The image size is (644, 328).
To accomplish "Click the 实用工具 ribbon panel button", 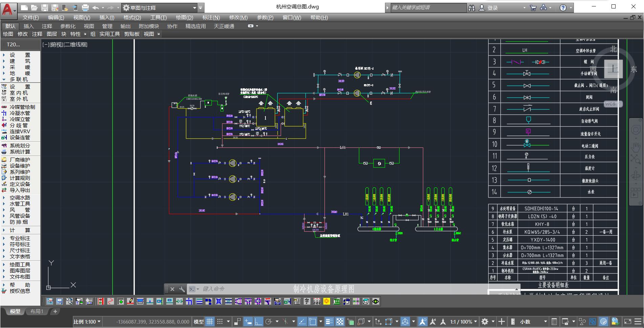I will 110,34.
